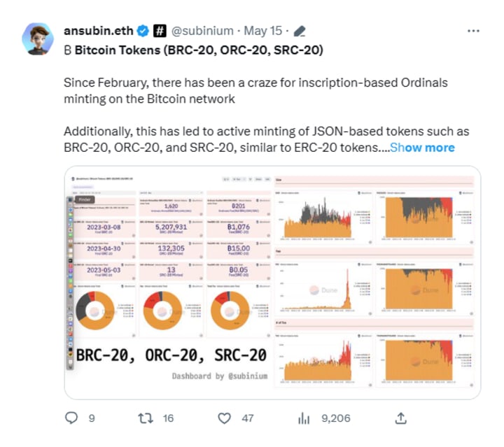The width and height of the screenshot is (504, 447).
Task: Click the blue verified checkmark badge
Action: pyautogui.click(x=143, y=31)
